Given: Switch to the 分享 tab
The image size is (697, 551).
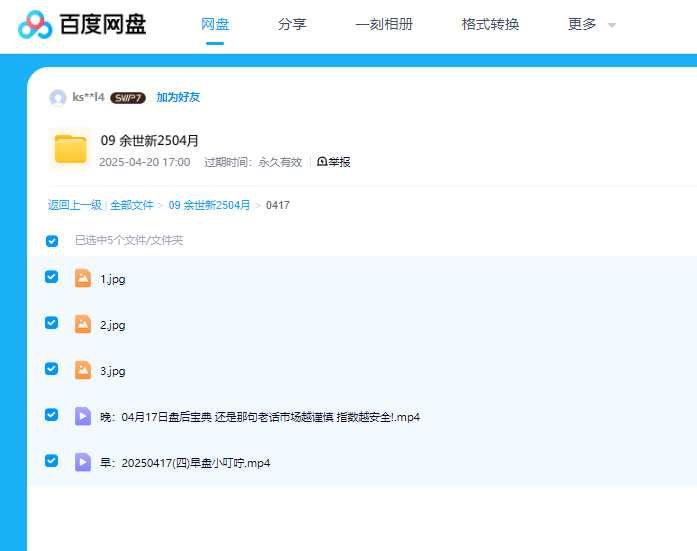Looking at the screenshot, I should (x=292, y=25).
